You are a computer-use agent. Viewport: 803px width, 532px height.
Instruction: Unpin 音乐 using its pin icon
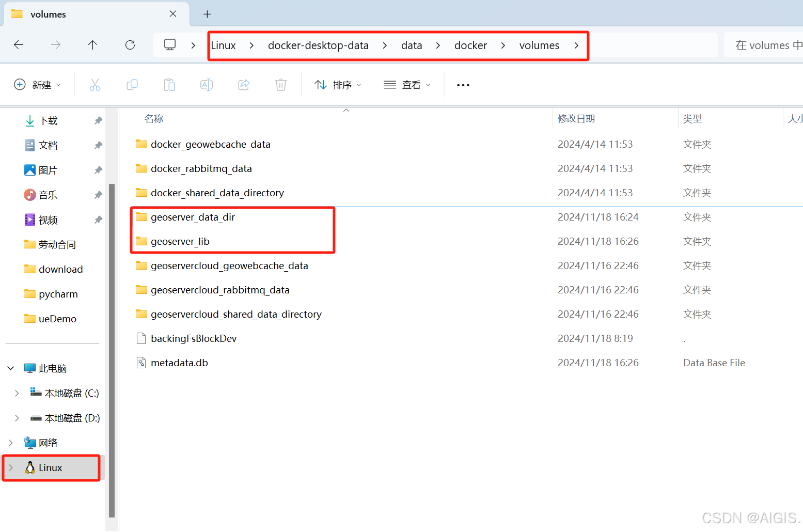[98, 195]
